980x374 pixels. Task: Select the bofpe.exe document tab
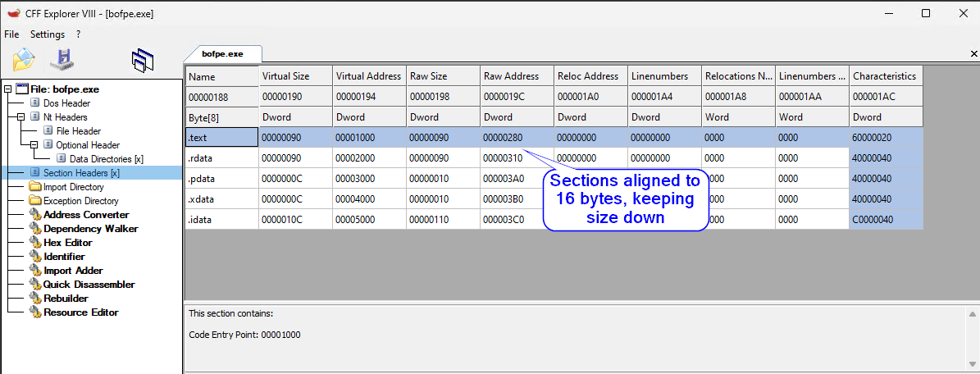(x=222, y=54)
